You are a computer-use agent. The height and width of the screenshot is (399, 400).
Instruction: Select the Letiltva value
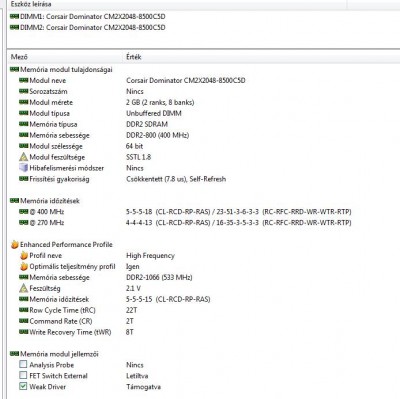[137, 376]
